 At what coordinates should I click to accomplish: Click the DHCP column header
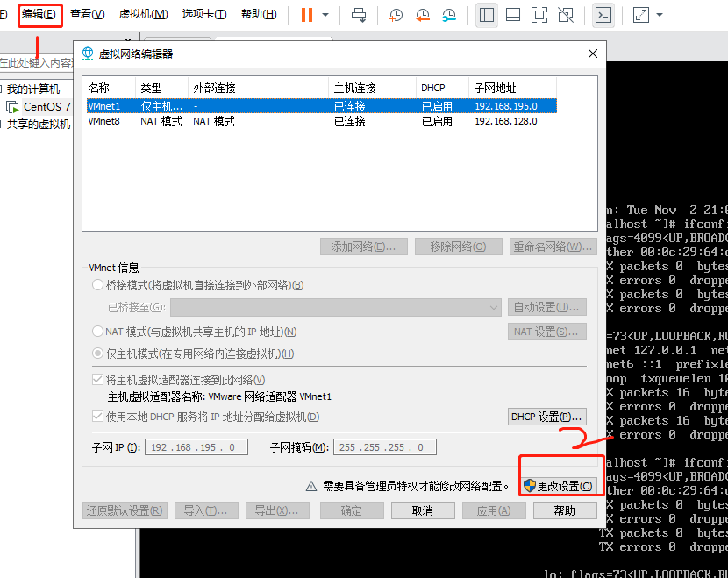pyautogui.click(x=442, y=88)
